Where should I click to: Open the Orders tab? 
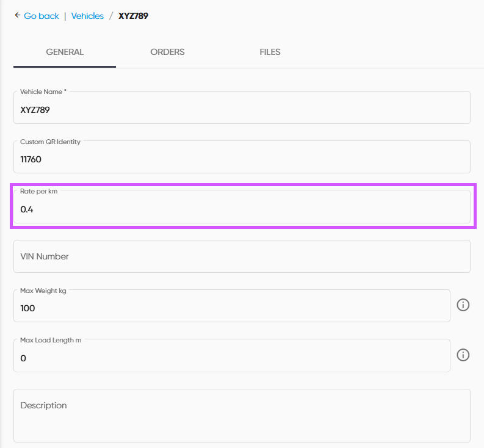(x=167, y=52)
